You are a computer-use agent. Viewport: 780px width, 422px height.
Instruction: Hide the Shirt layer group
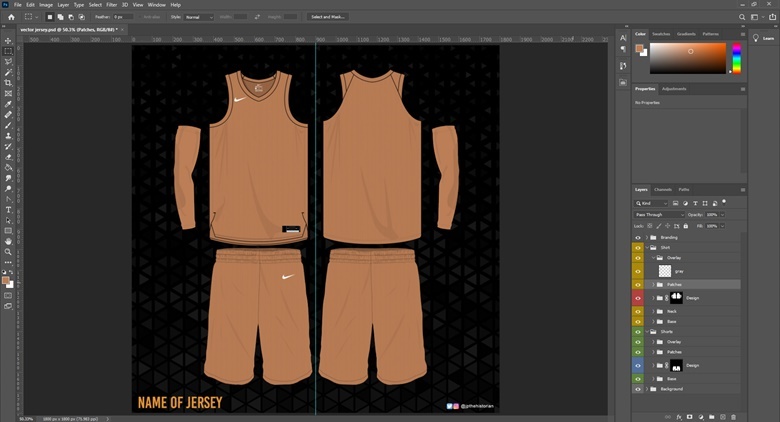pyautogui.click(x=638, y=247)
